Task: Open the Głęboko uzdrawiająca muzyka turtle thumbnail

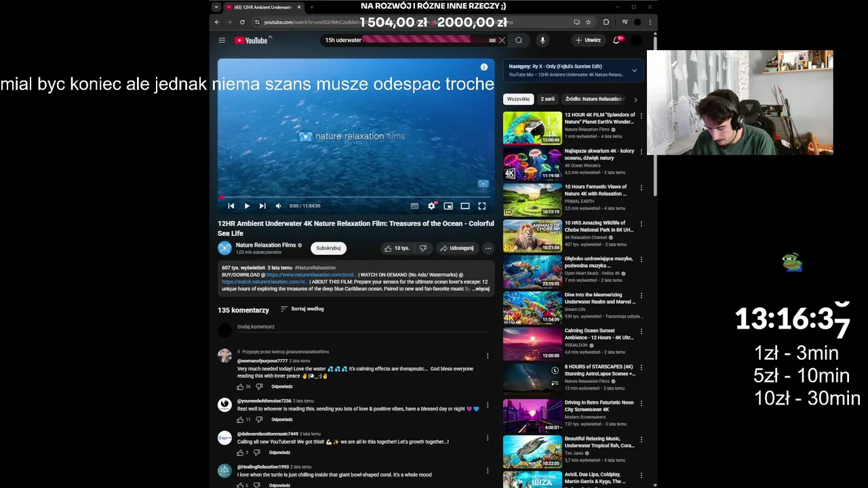Action: pyautogui.click(x=532, y=272)
